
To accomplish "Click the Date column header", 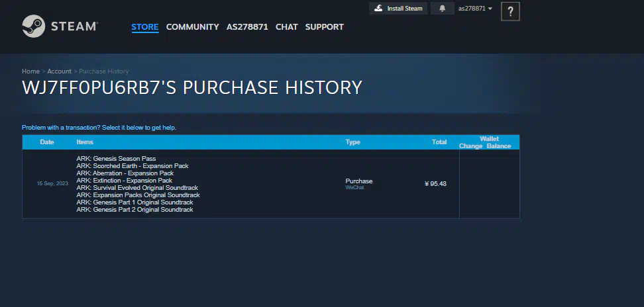I will pyautogui.click(x=47, y=142).
